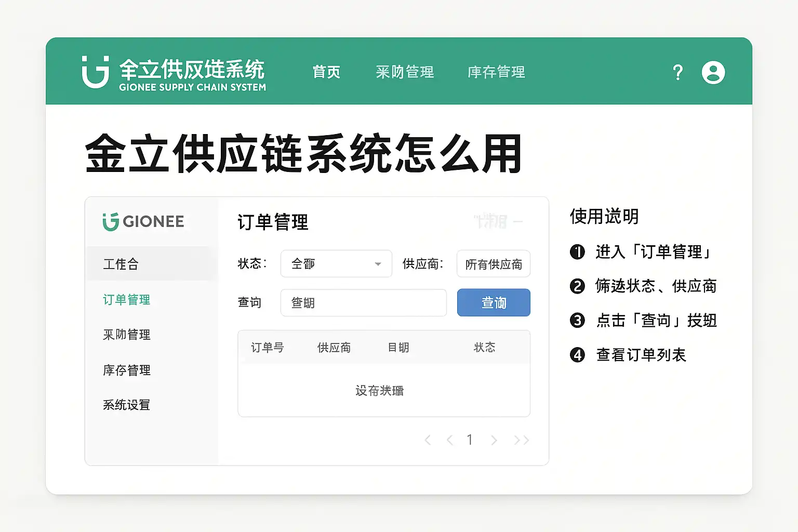Open the 供应商 selector showing 所有供应商
Image resolution: width=798 pixels, height=532 pixels.
point(494,264)
